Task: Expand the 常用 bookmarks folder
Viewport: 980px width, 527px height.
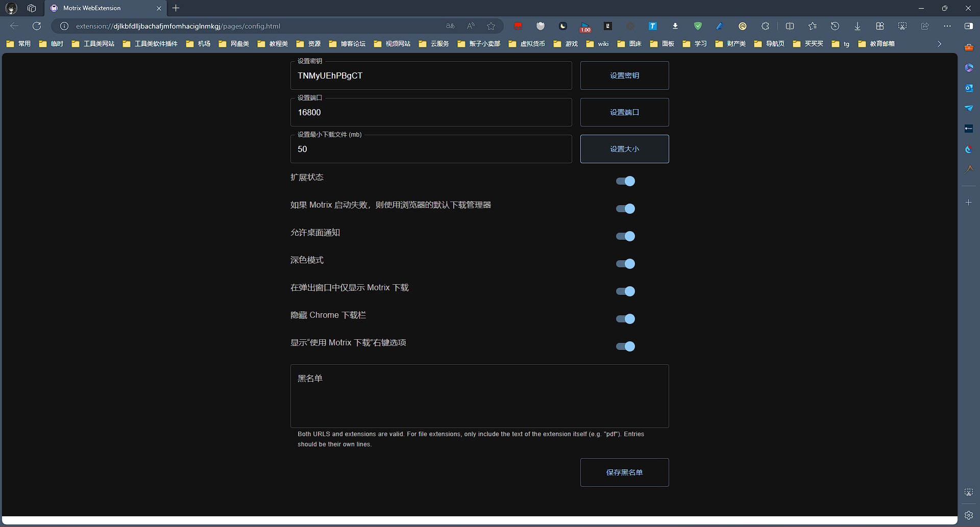Action: pos(19,44)
